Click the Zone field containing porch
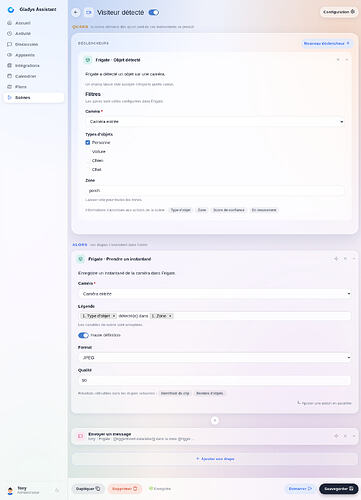The height and width of the screenshot is (500, 361). 215,191
